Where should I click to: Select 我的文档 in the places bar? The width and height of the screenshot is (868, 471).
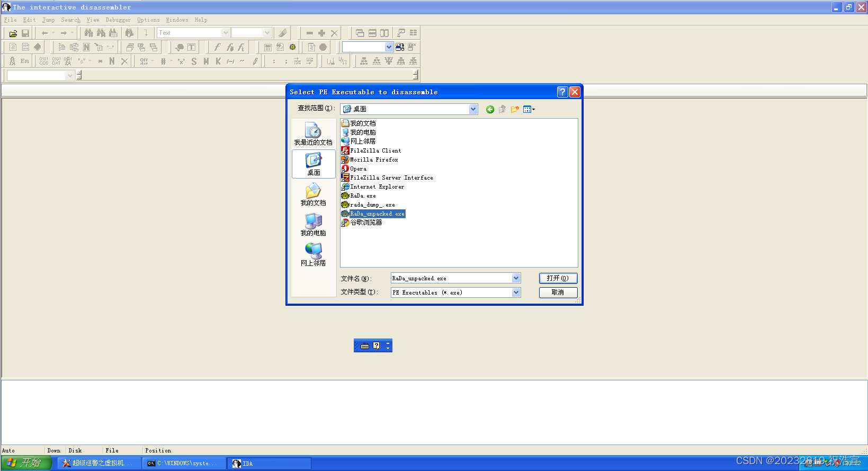tap(314, 194)
